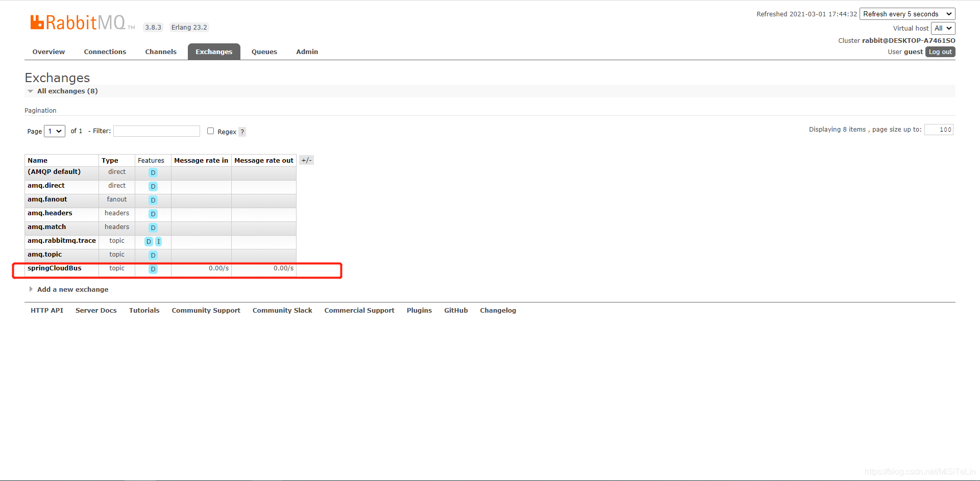Image resolution: width=980 pixels, height=481 pixels.
Task: Open the refresh interval dropdown
Action: [908, 14]
